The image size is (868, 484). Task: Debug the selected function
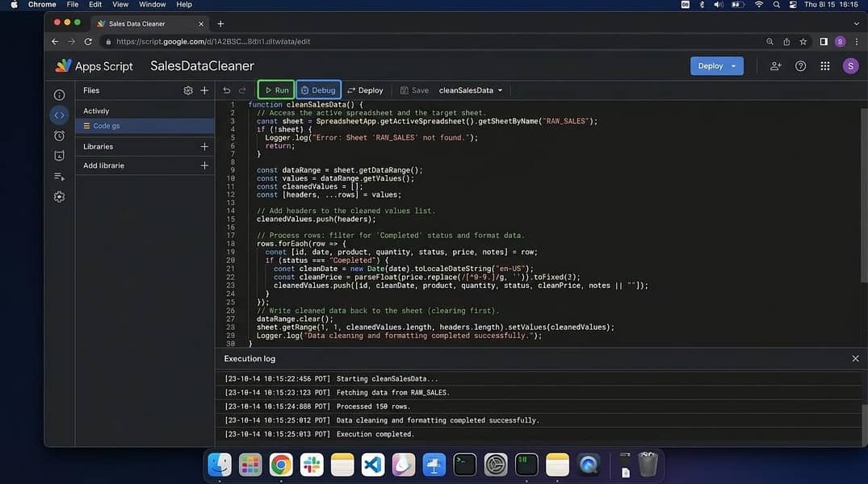(318, 90)
